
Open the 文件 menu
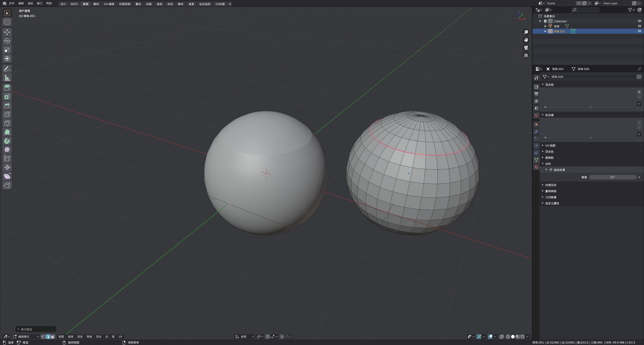click(x=12, y=3)
